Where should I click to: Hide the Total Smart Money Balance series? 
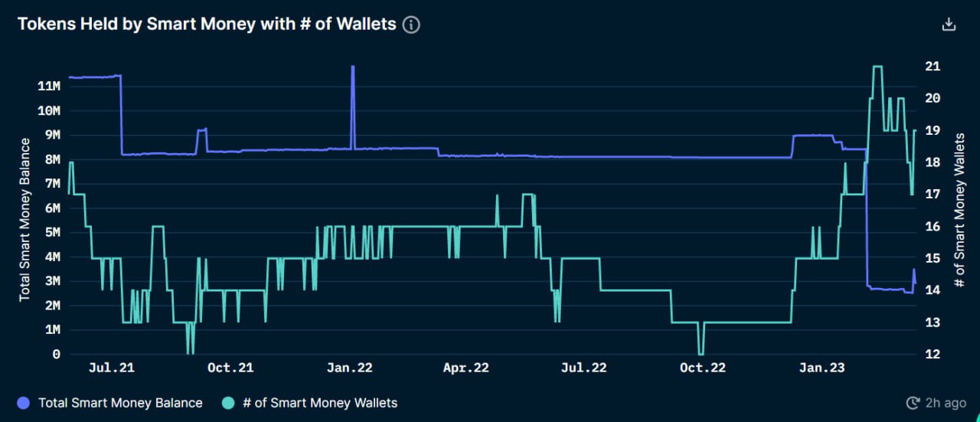click(120, 403)
